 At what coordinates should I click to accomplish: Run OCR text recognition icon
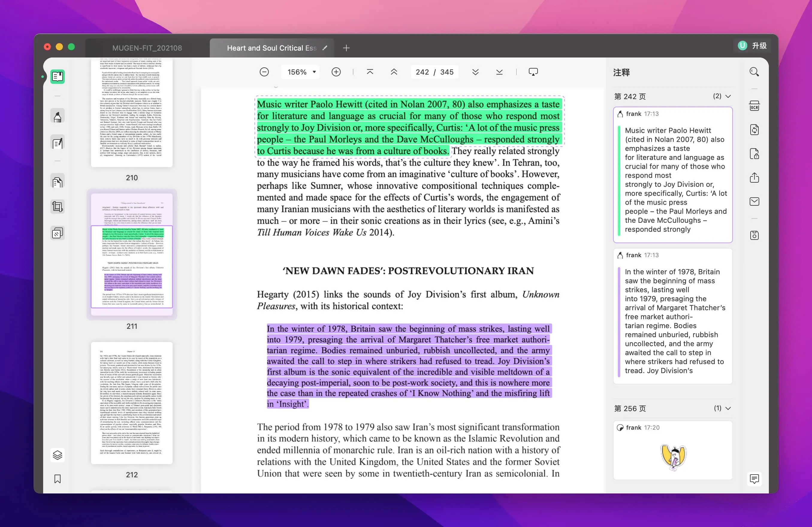[754, 106]
